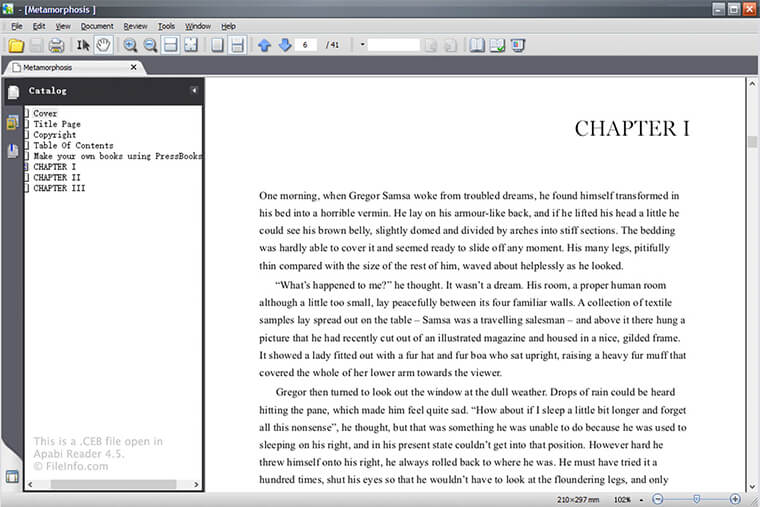Screen dimensions: 760x507
Task: Open the Tools menu
Action: tap(166, 26)
